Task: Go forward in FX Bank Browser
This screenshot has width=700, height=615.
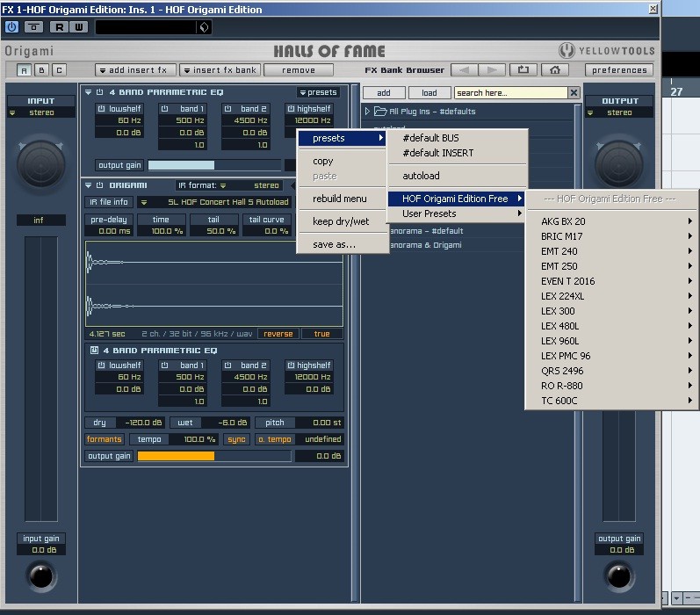Action: coord(492,70)
